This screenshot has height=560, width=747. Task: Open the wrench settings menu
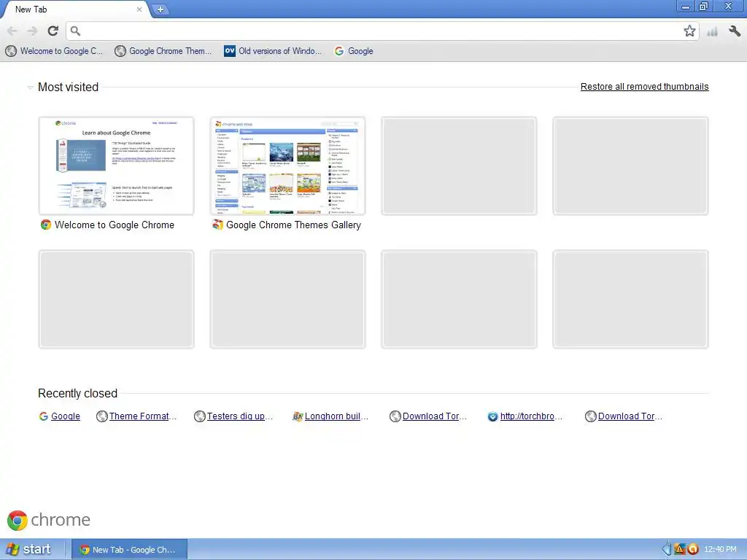coord(735,31)
